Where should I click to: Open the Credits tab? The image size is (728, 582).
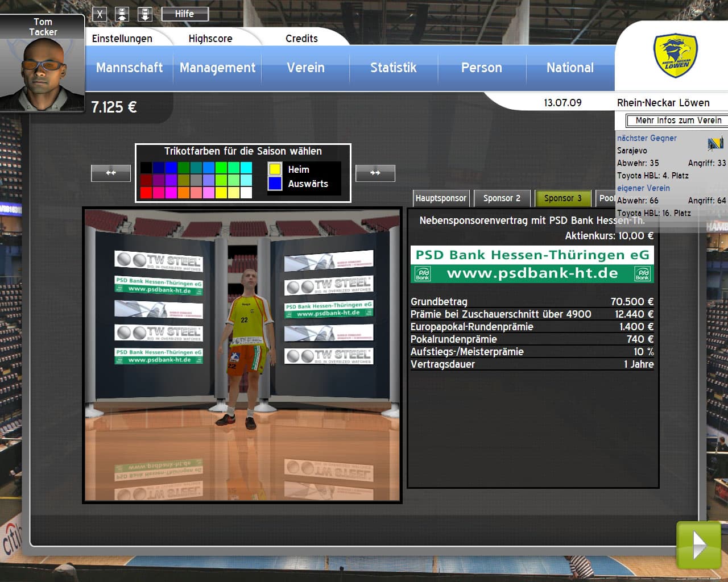tap(301, 38)
